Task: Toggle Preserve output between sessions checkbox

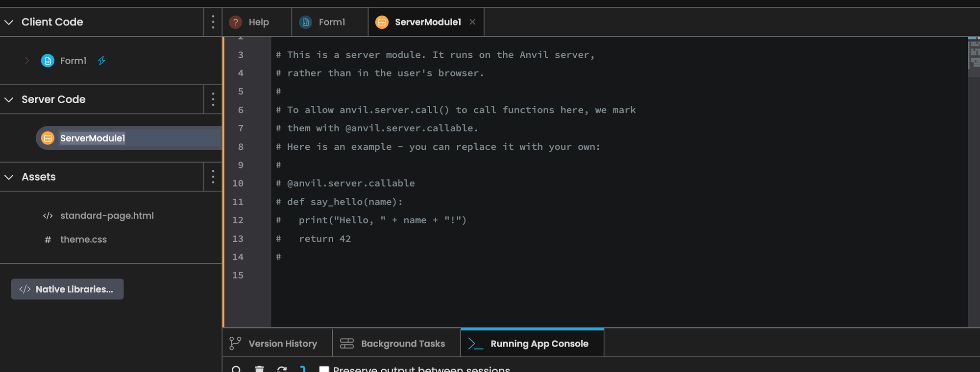Action: pos(324,369)
